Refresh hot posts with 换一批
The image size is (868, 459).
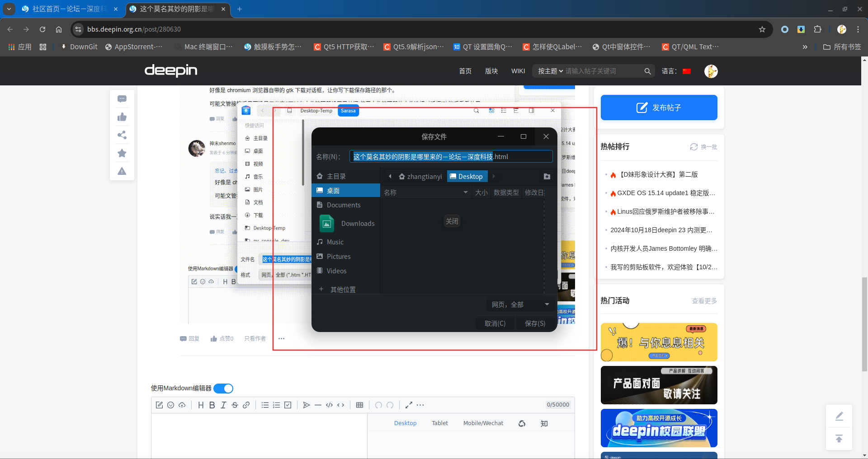click(704, 147)
